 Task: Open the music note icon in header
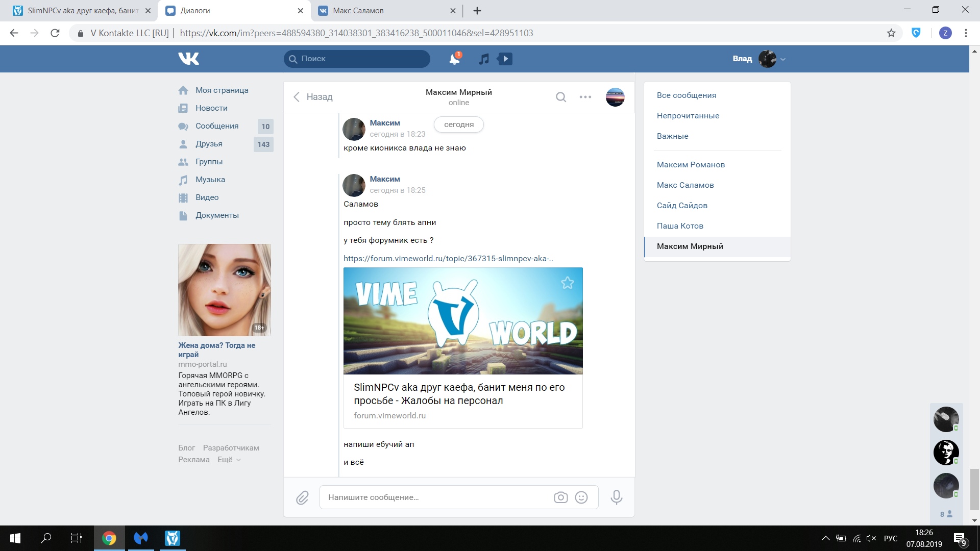[484, 59]
